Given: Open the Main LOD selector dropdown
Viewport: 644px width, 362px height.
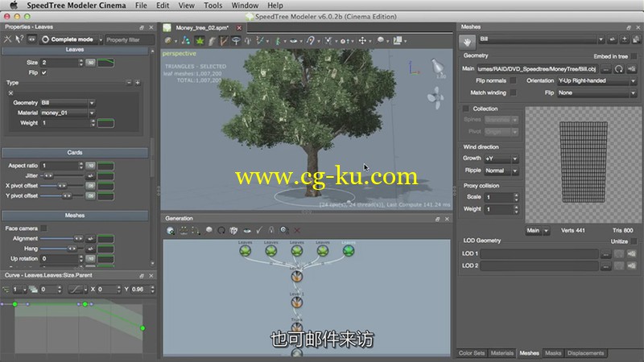Looking at the screenshot, I should [x=537, y=231].
